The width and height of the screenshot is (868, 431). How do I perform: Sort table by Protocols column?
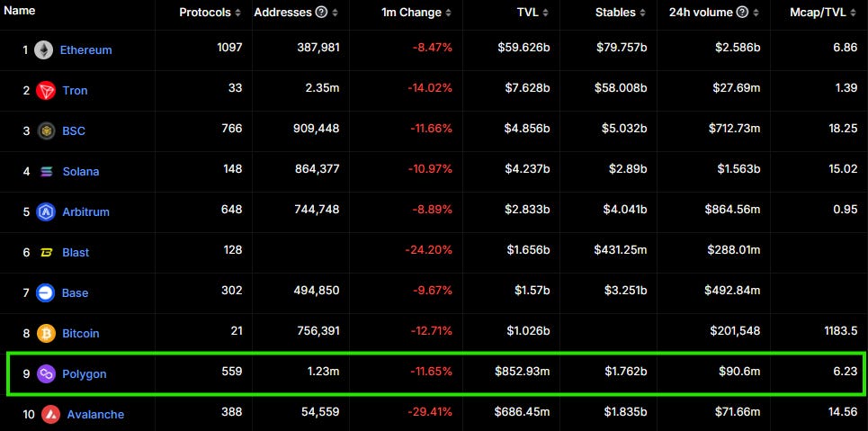click(238, 13)
